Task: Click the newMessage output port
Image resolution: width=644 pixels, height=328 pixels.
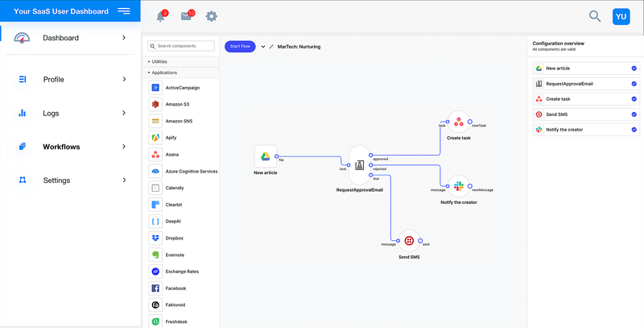Action: pos(470,186)
